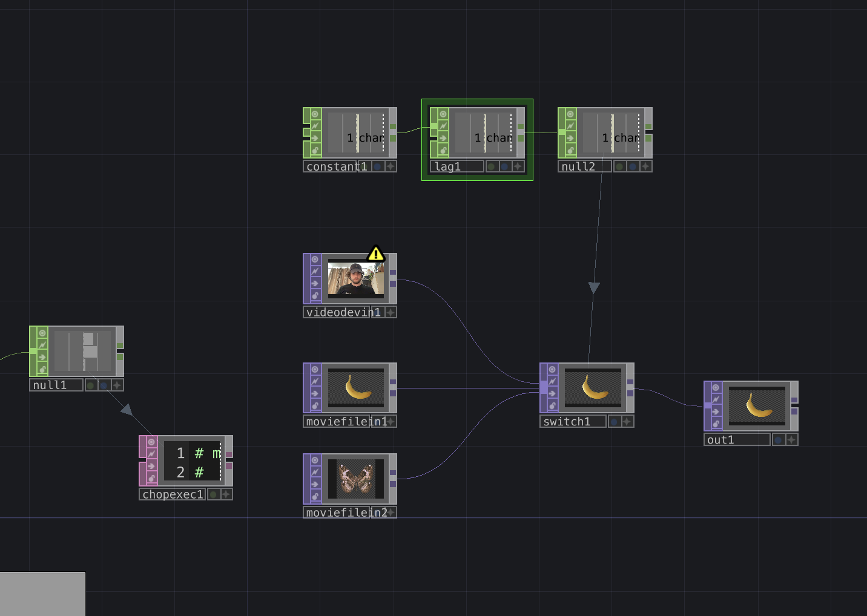Click the yellow warning triangle on videodevin1
This screenshot has height=616, width=867.
376,254
